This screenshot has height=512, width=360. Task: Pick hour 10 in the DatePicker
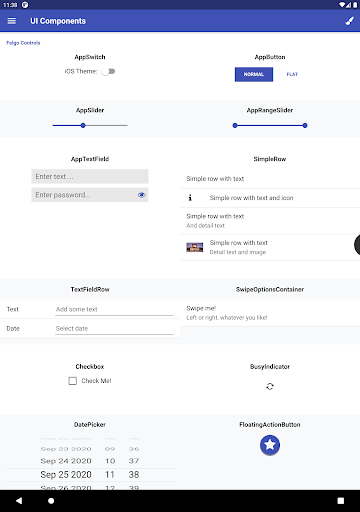coord(110,461)
